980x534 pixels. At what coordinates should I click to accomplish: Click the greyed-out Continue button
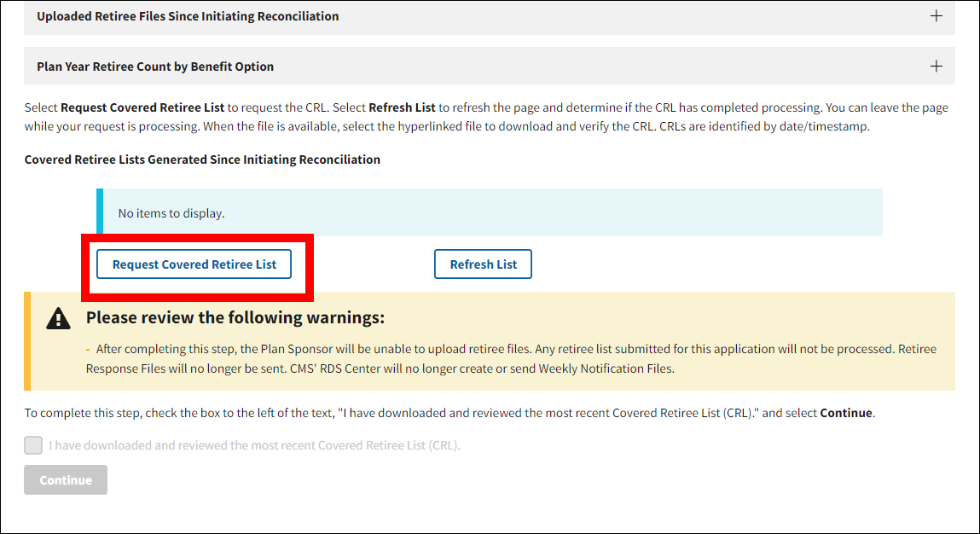(x=66, y=480)
